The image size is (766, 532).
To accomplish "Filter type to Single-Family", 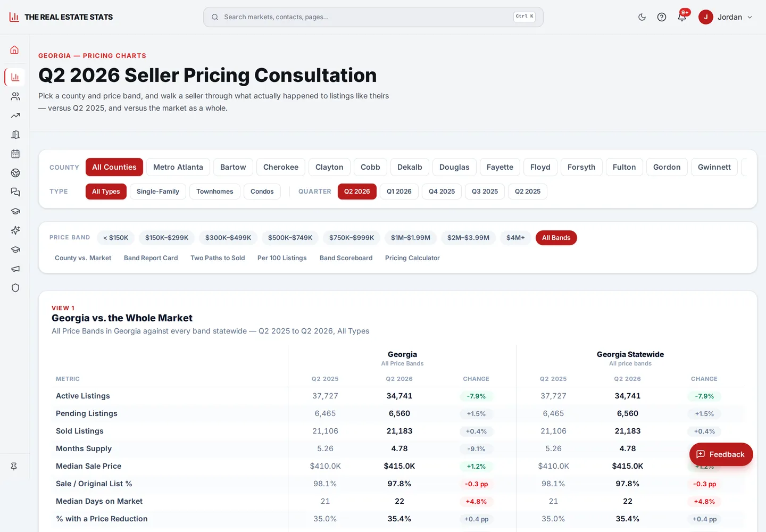I will point(158,192).
